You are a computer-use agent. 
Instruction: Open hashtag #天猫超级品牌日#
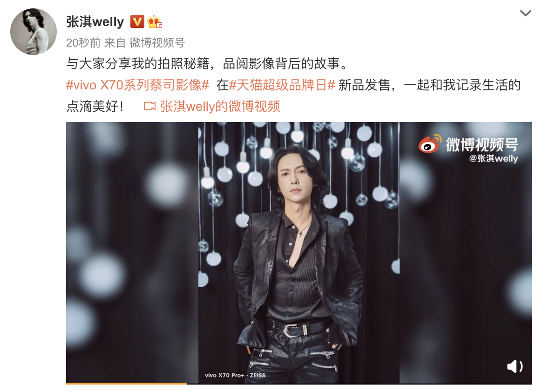click(282, 85)
